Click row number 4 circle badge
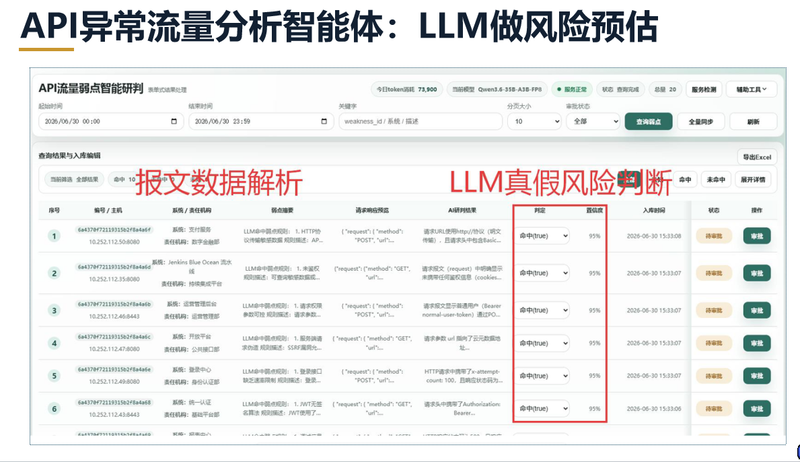Screen dimensions: 800x462 pyautogui.click(x=54, y=343)
